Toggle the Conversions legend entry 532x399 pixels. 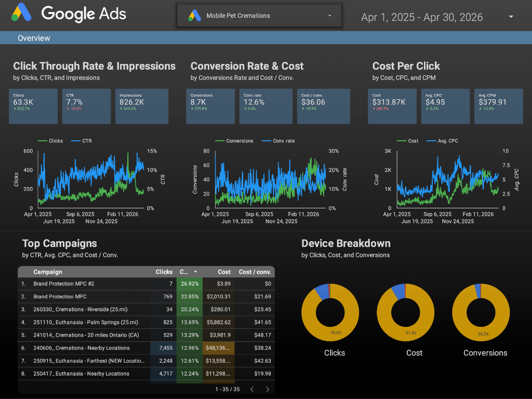[234, 141]
